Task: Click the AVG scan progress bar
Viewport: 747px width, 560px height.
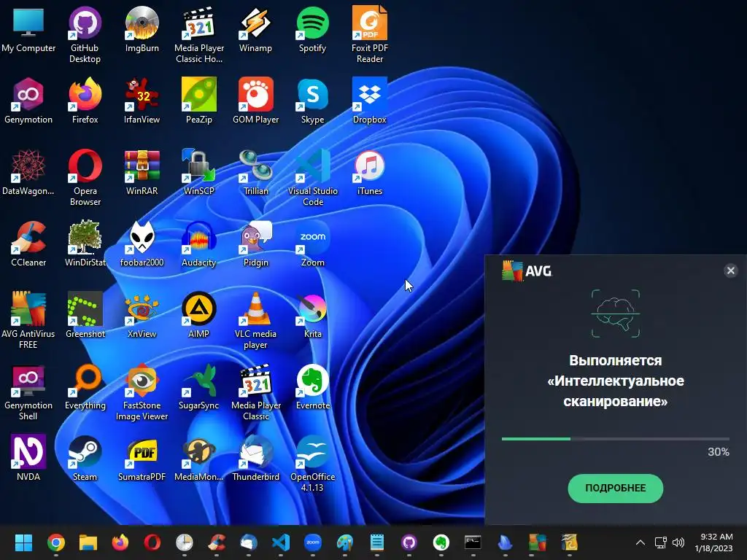Action: tap(615, 438)
